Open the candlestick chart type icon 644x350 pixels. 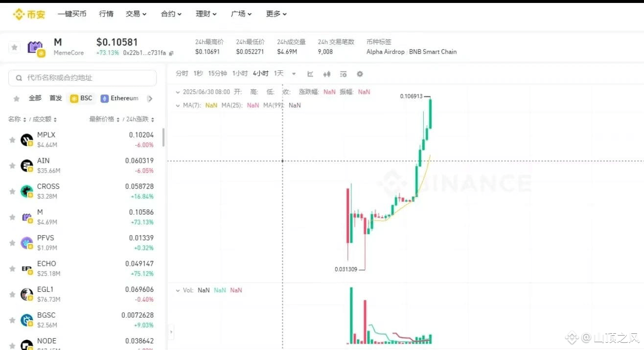(x=327, y=74)
